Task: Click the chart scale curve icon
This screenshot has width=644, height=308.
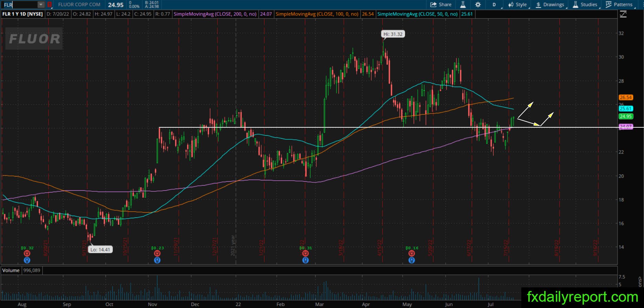Action: point(623,14)
